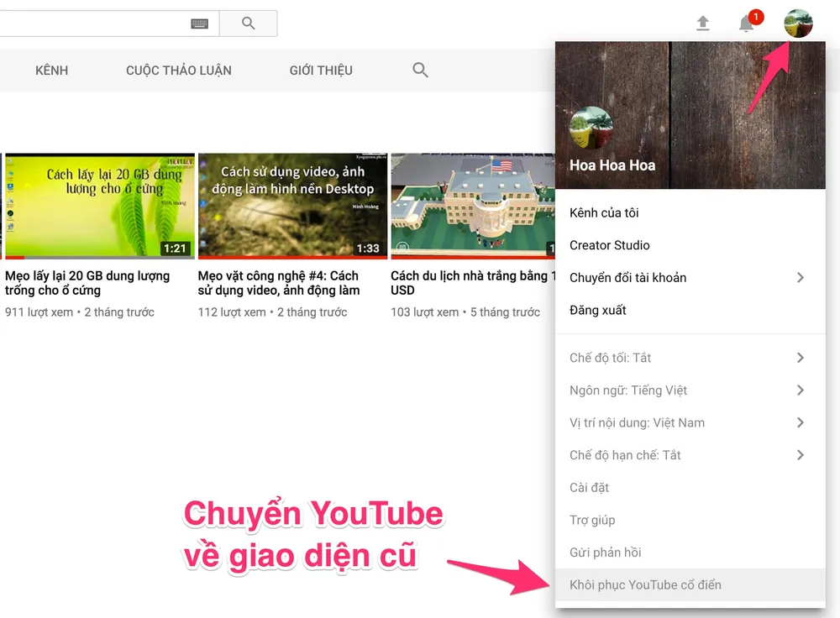Open the notifications bell icon

point(746,24)
